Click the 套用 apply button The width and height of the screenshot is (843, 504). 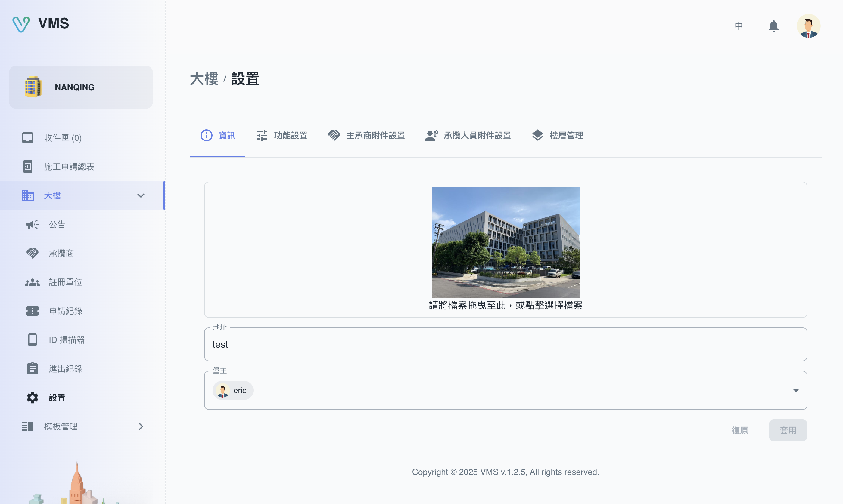(788, 430)
